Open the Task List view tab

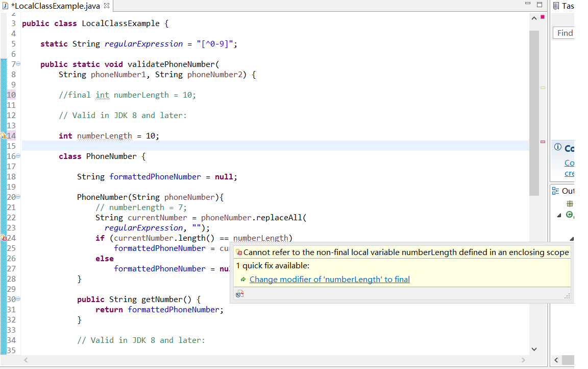tap(564, 6)
